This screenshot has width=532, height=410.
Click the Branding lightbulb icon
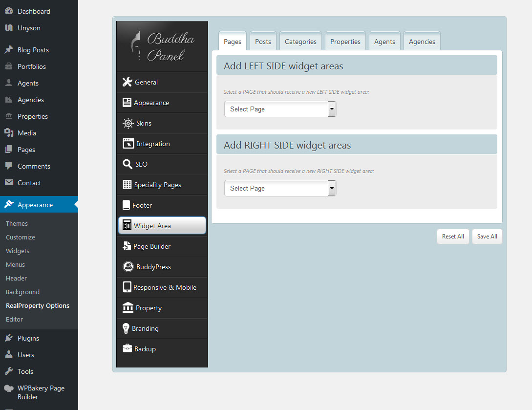click(126, 328)
